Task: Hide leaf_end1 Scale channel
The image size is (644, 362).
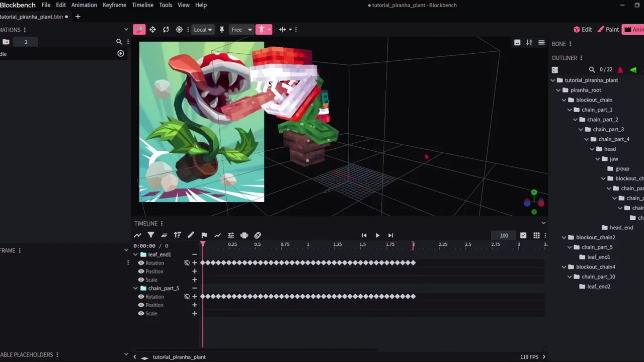Action: [x=141, y=280]
